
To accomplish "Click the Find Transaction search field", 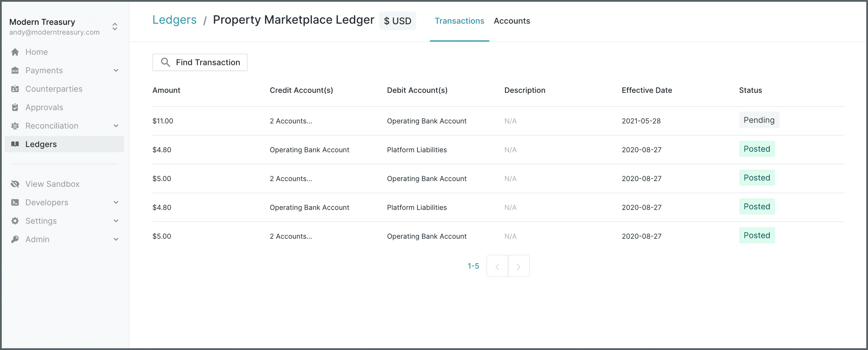I will (x=200, y=62).
